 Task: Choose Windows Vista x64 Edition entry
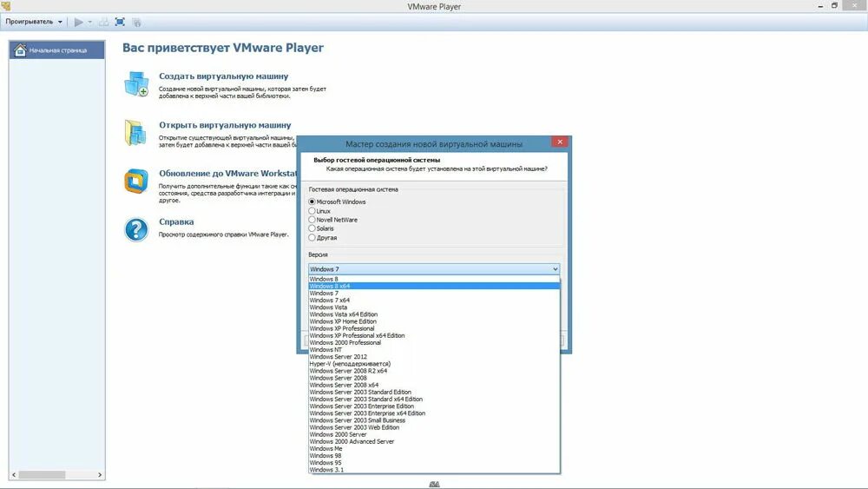click(434, 314)
